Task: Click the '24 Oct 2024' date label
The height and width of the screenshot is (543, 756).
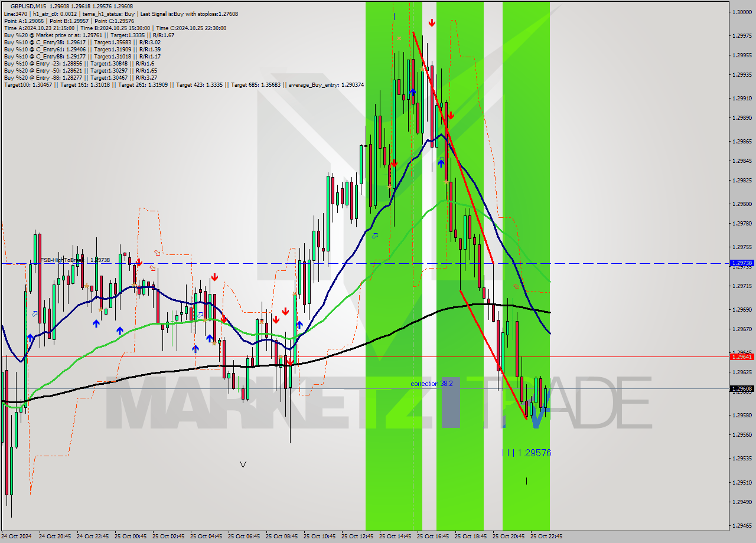Action: (16, 537)
